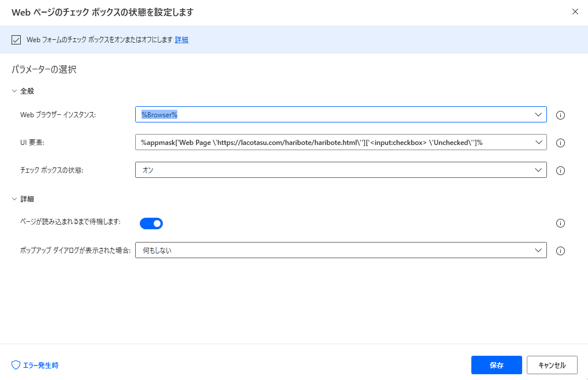Click the shield icon next to エラー発生時

tap(16, 365)
